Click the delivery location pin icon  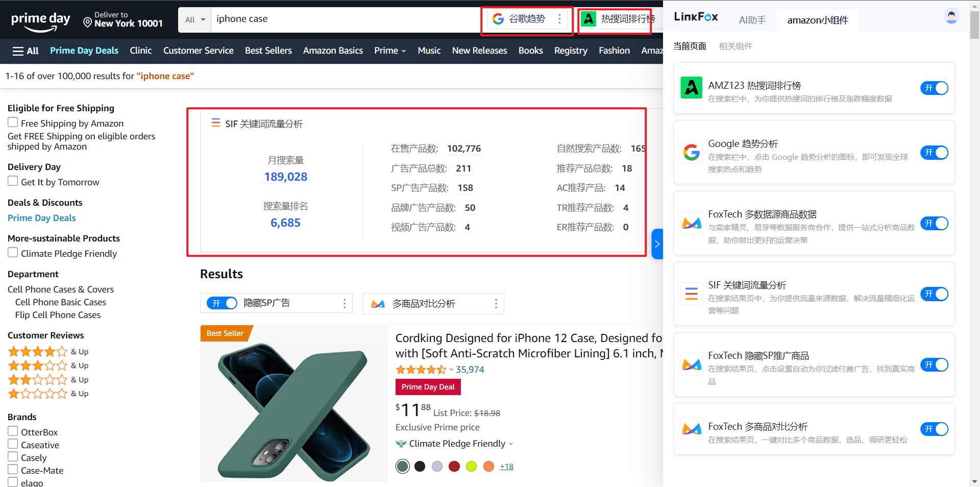[x=87, y=22]
